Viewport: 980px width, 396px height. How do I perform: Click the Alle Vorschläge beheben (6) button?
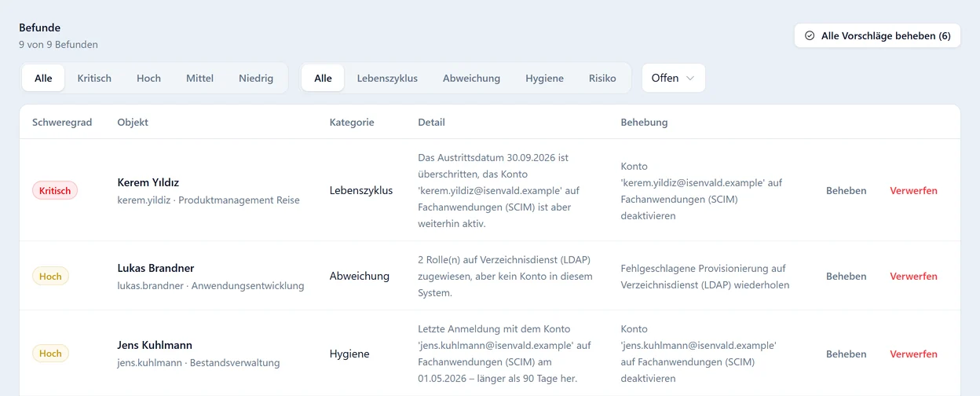[x=877, y=35]
